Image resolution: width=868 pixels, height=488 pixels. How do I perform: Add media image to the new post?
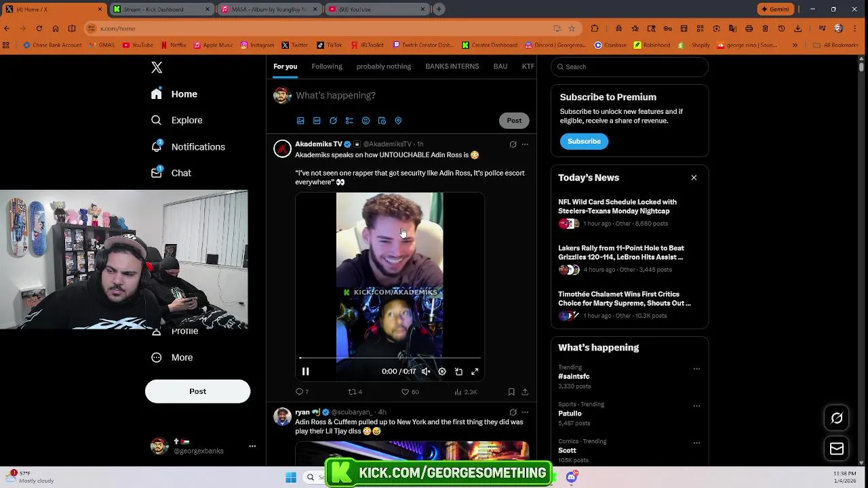point(300,121)
